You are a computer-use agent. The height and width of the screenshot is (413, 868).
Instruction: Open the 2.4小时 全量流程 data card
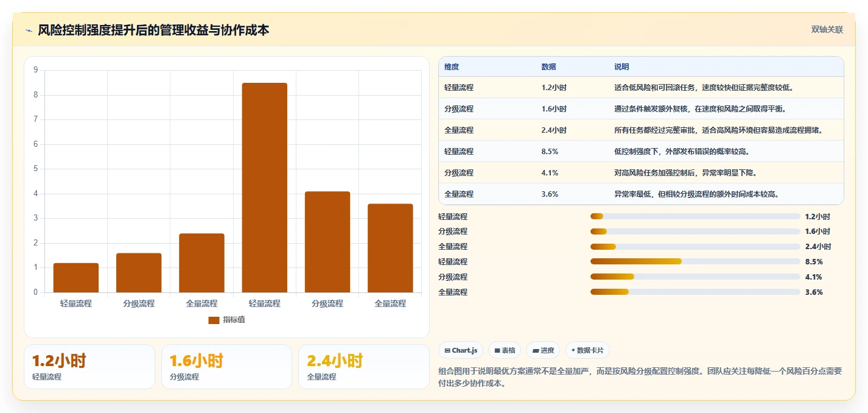[364, 367]
